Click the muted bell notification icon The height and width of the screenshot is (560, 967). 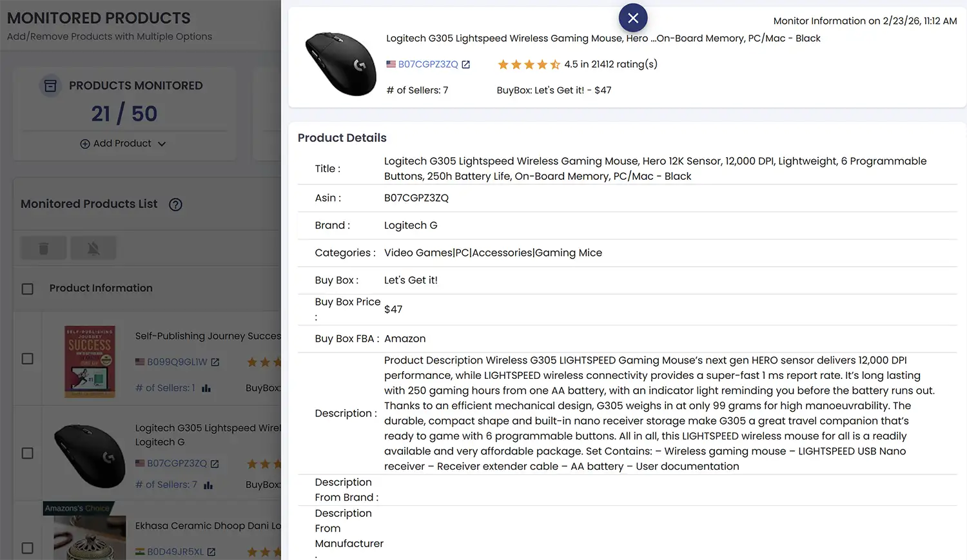pyautogui.click(x=93, y=248)
